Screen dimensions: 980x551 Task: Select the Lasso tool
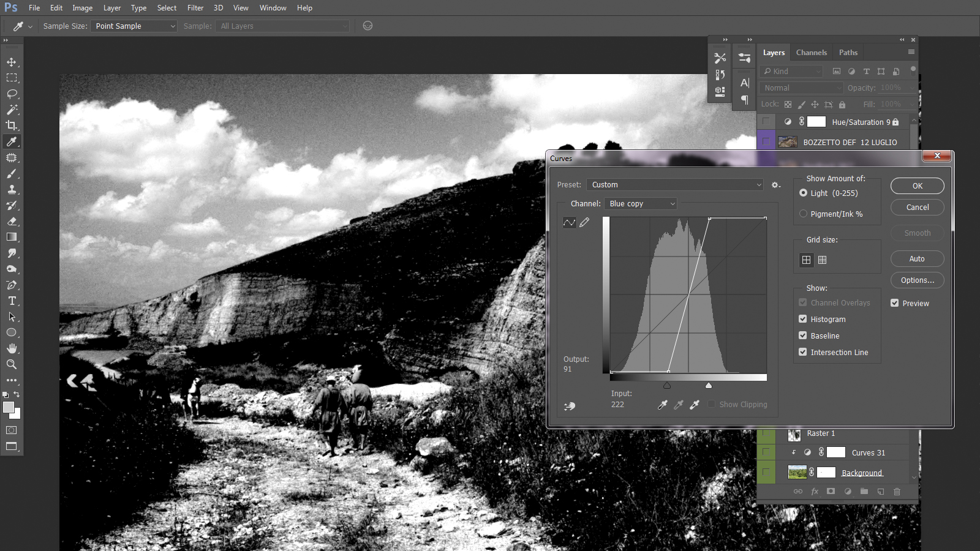click(12, 94)
